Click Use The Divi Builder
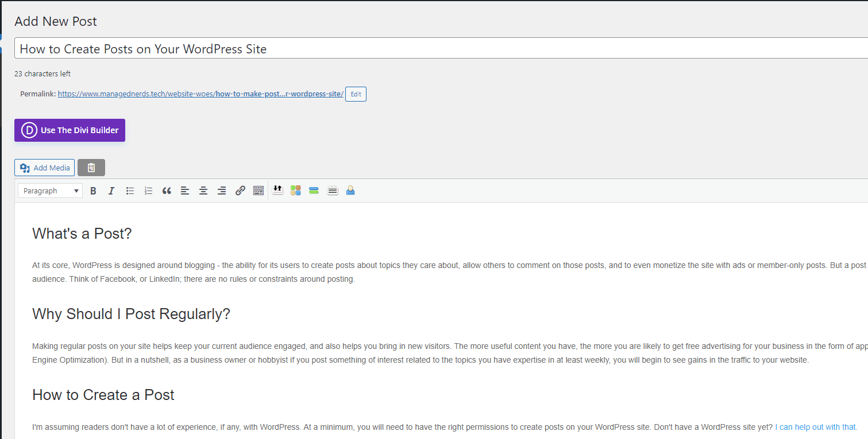Viewport: 868px width, 439px height. tap(70, 130)
